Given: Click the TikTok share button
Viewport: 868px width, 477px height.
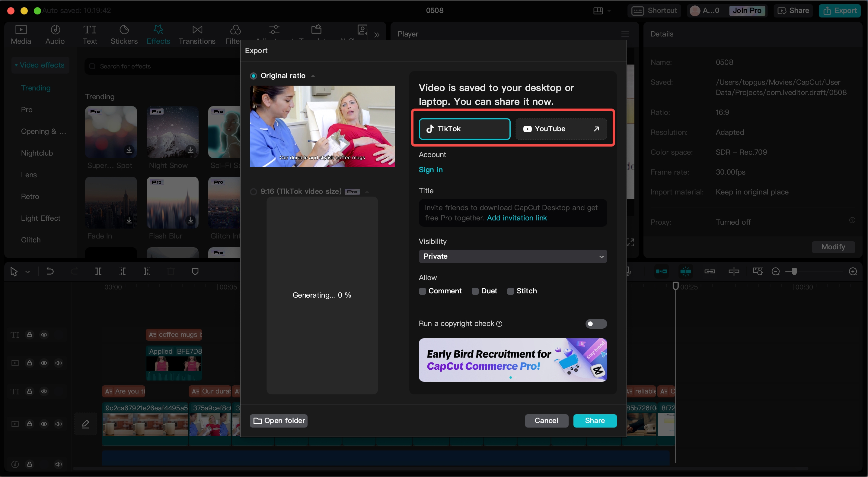Looking at the screenshot, I should (x=464, y=129).
